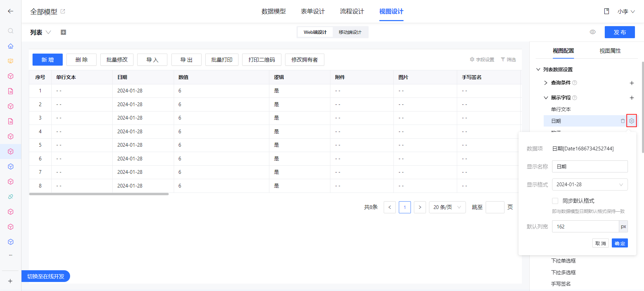The height and width of the screenshot is (291, 644).
Task: Open the orange presentation board icon
Action: click(x=11, y=61)
